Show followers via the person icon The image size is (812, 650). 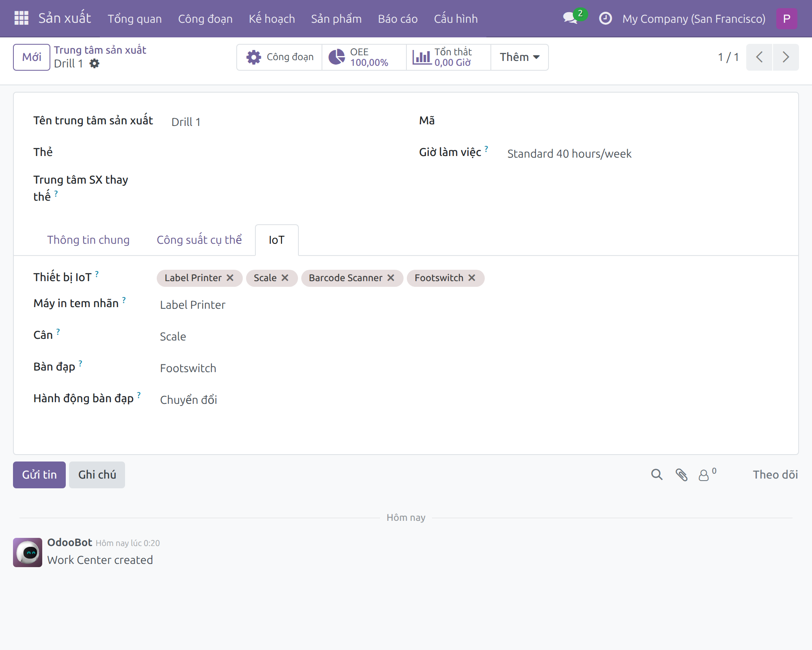(707, 474)
